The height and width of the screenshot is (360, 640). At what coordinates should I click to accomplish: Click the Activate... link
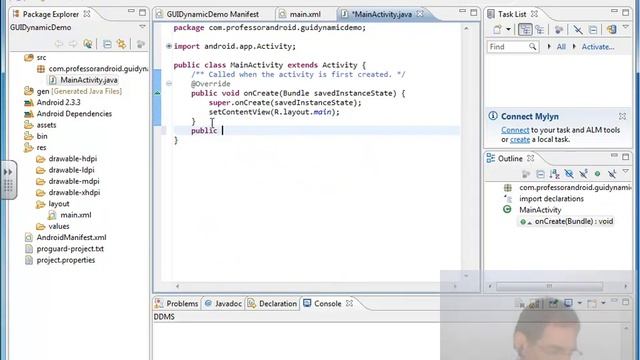click(598, 47)
